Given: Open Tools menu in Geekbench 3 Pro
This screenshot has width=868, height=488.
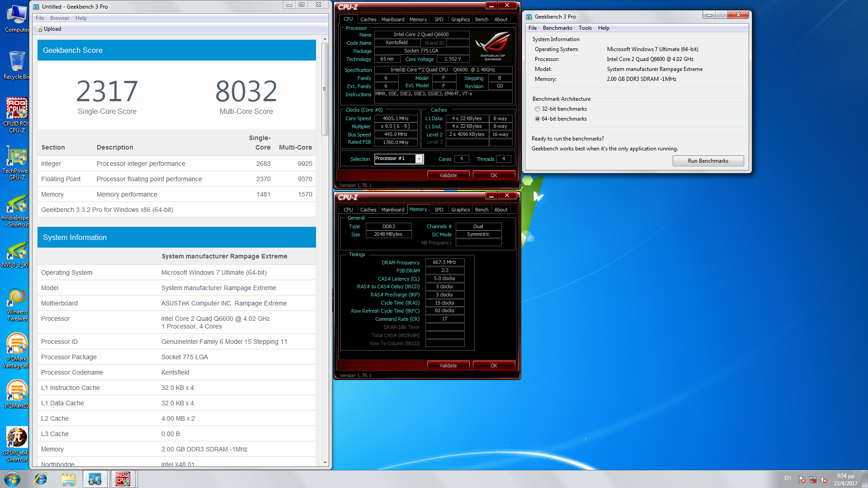Looking at the screenshot, I should click(x=585, y=28).
